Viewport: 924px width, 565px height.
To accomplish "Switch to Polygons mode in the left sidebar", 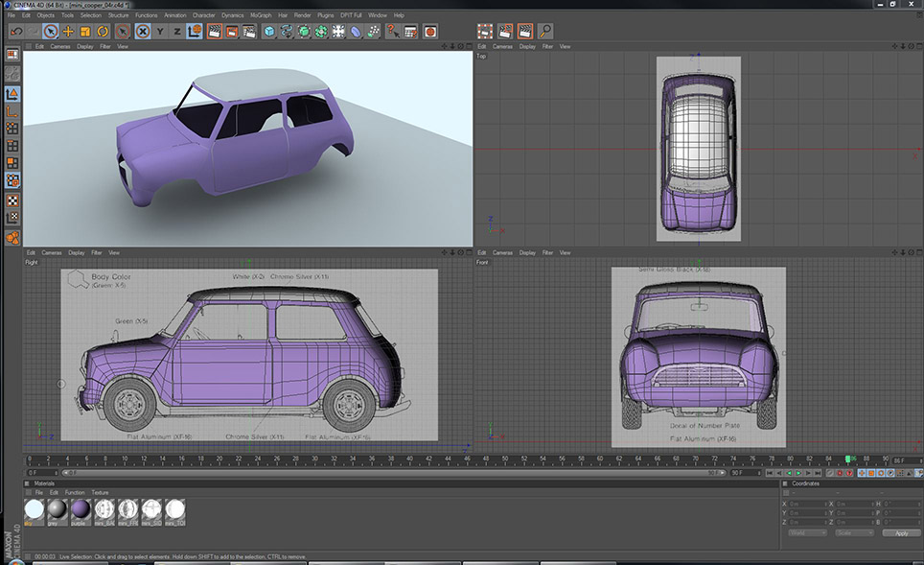I will coord(12,164).
